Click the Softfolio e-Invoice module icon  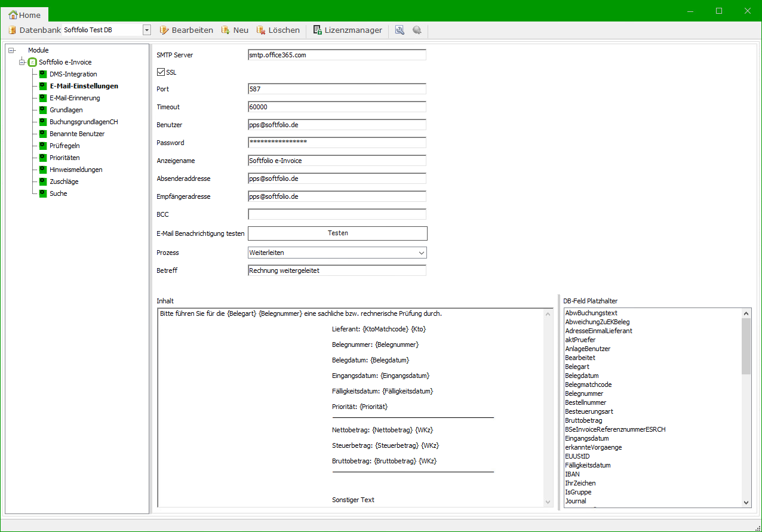coord(33,62)
